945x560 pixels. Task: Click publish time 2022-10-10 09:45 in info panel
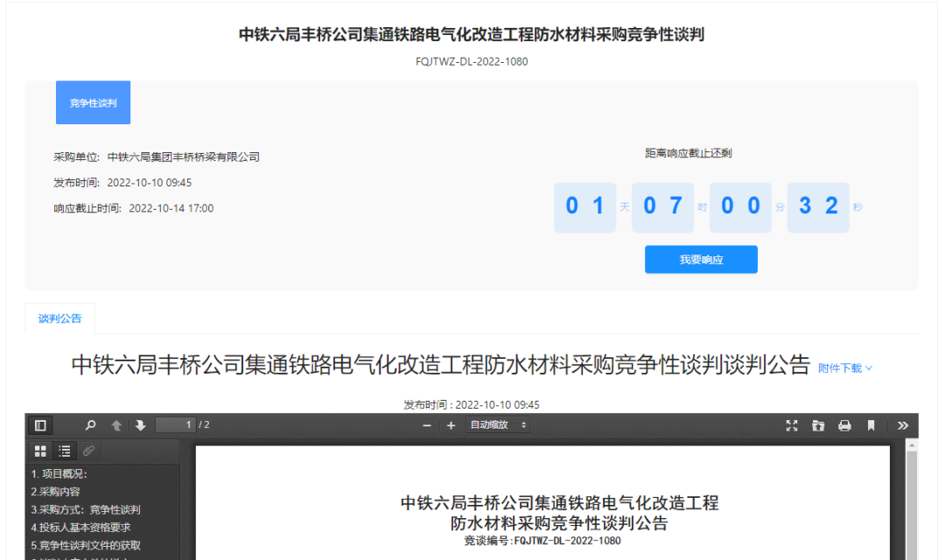[x=150, y=183]
